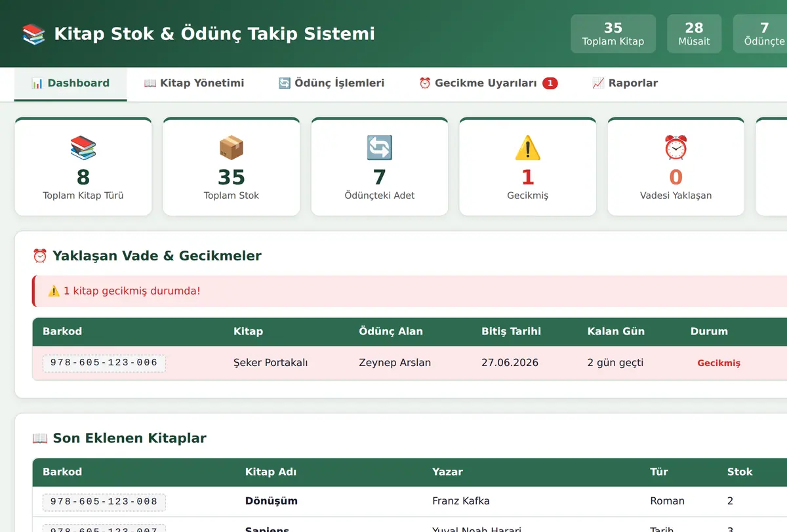Open the Ödünç İşlemleri tab
Image resolution: width=787 pixels, height=532 pixels.
coord(331,83)
